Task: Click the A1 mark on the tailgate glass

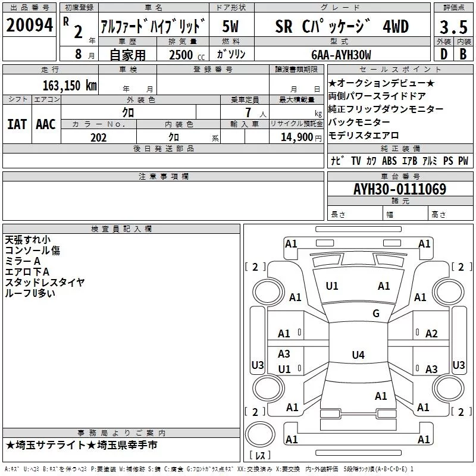Action: [x=381, y=396]
